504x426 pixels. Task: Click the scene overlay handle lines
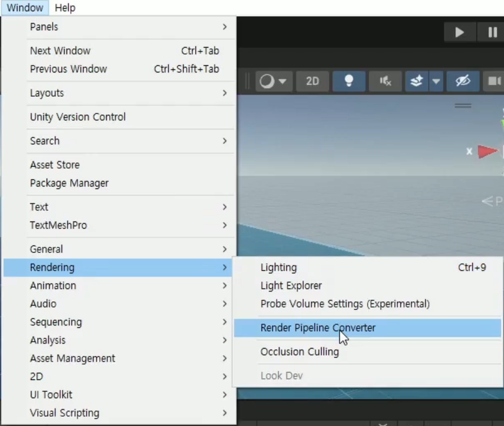(463, 105)
